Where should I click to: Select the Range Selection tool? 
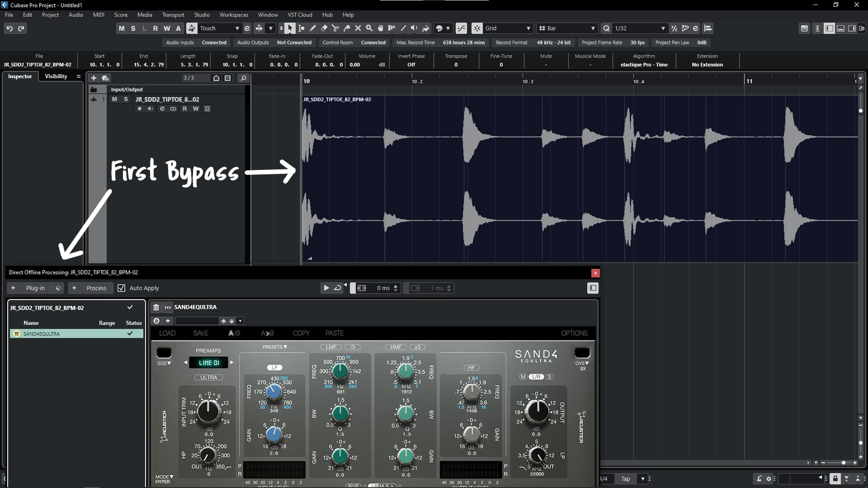302,28
